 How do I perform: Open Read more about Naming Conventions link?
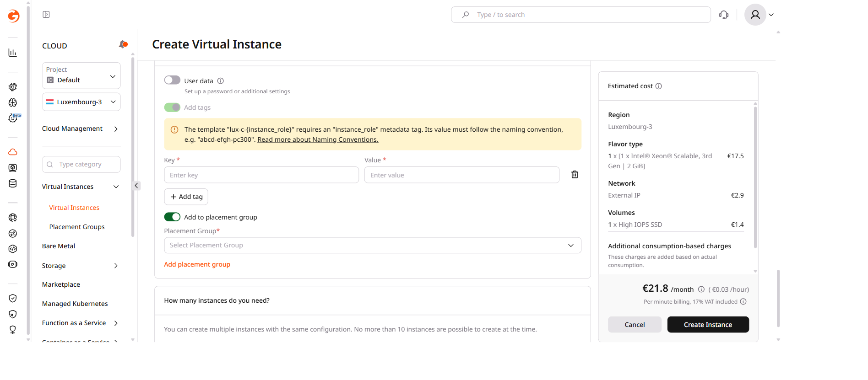pos(318,139)
